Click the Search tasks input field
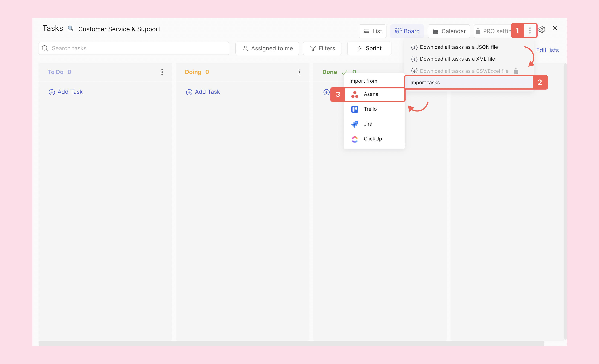 [x=134, y=48]
